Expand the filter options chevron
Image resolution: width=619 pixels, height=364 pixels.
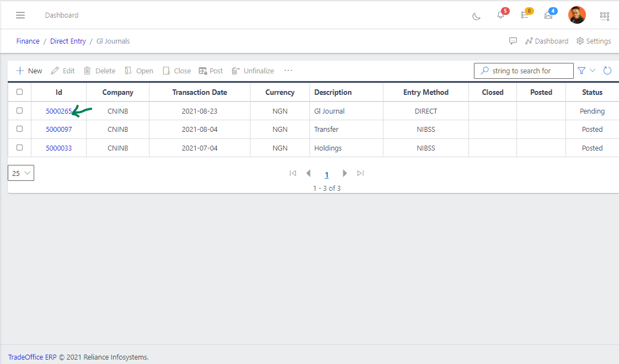(593, 71)
